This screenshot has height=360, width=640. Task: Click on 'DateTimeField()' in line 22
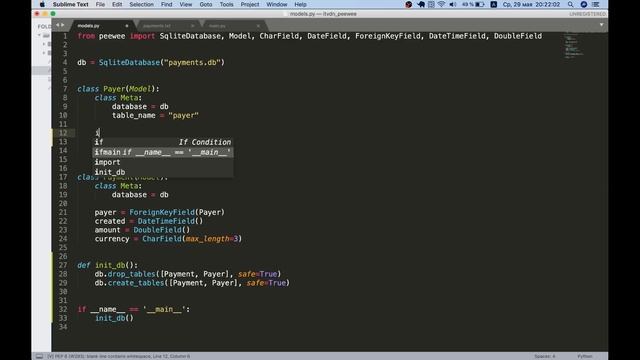point(170,221)
